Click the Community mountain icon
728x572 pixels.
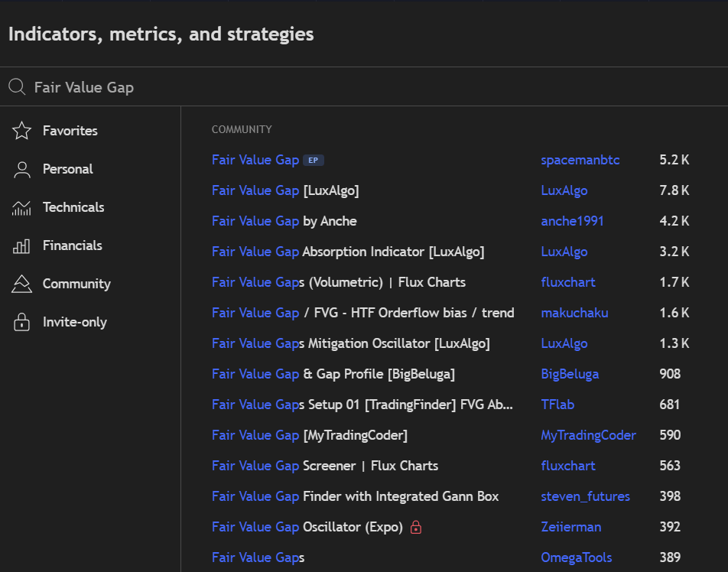[x=21, y=284]
